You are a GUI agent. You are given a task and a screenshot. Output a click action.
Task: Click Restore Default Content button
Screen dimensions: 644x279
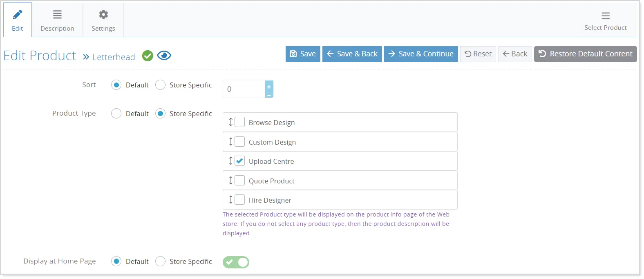point(585,54)
